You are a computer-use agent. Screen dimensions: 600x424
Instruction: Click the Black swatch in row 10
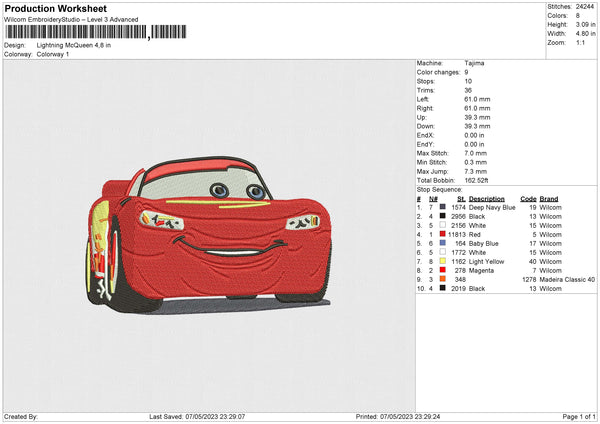coord(442,288)
